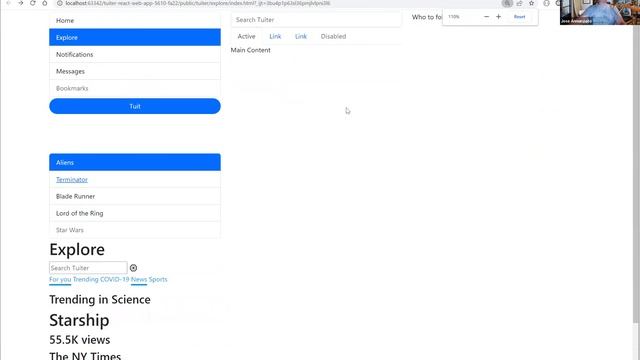Image resolution: width=640 pixels, height=360 pixels.
Task: Click the browser address bar URL
Action: click(x=198, y=3)
